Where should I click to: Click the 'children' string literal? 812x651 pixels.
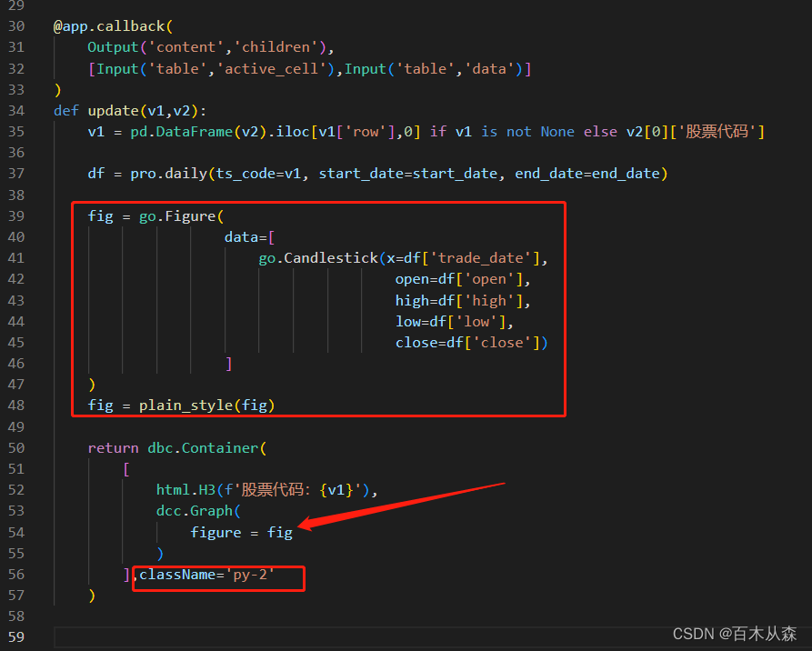click(x=276, y=47)
